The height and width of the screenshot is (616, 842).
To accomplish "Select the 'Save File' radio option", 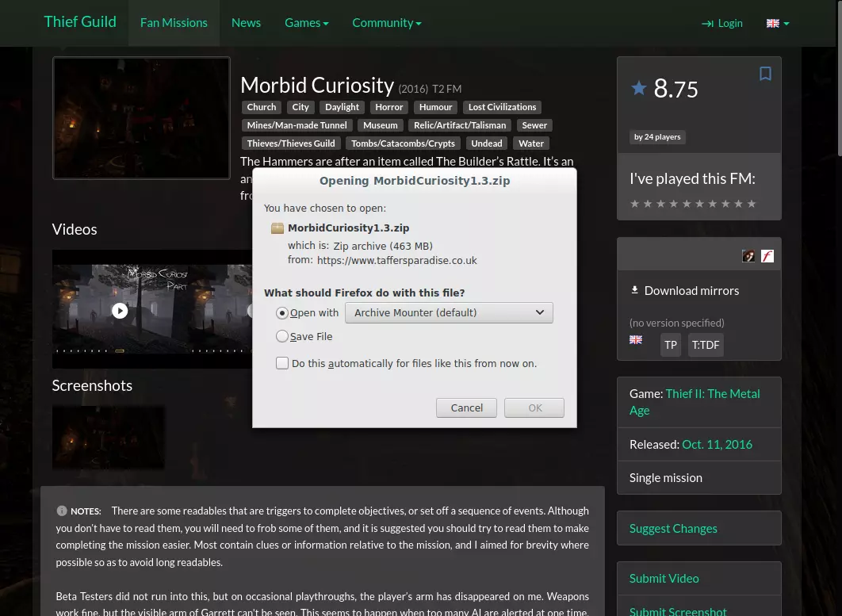I will 282,337.
